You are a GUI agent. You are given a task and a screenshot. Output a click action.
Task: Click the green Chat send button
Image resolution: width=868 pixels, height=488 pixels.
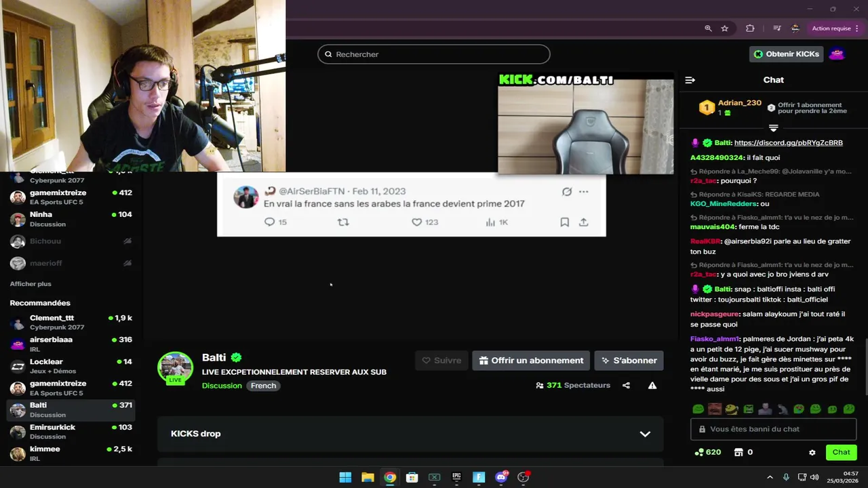pos(841,452)
